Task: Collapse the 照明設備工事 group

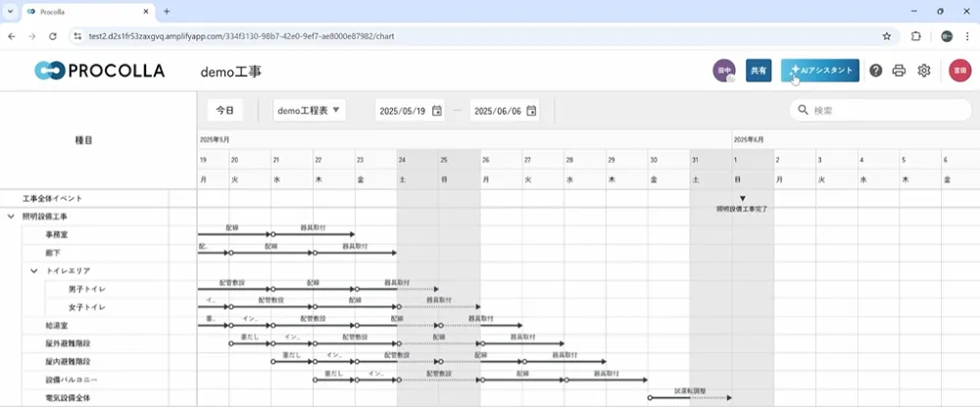Action: (12, 216)
